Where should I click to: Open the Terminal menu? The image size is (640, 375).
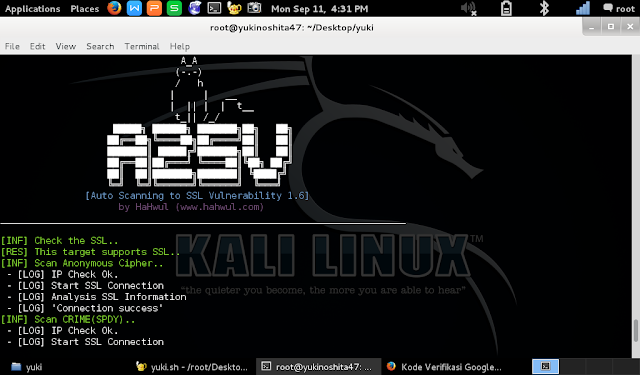point(142,46)
